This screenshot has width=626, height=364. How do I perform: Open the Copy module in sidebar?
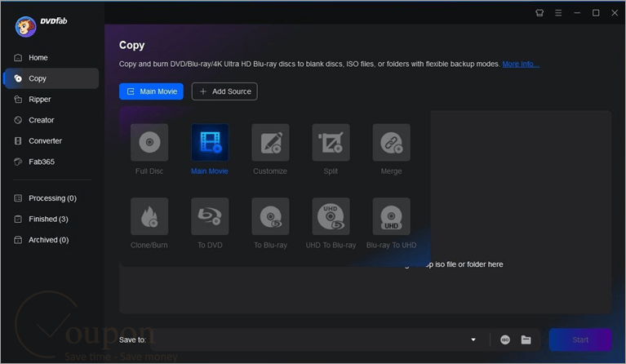51,78
